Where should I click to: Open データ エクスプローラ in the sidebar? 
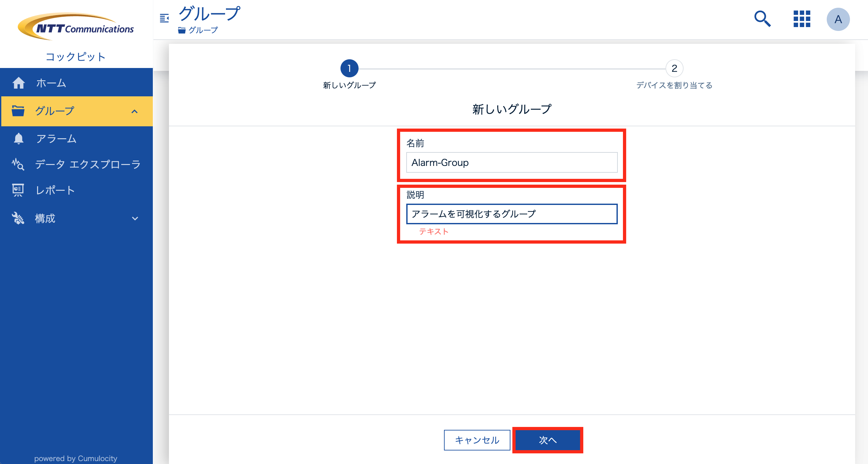point(77,164)
